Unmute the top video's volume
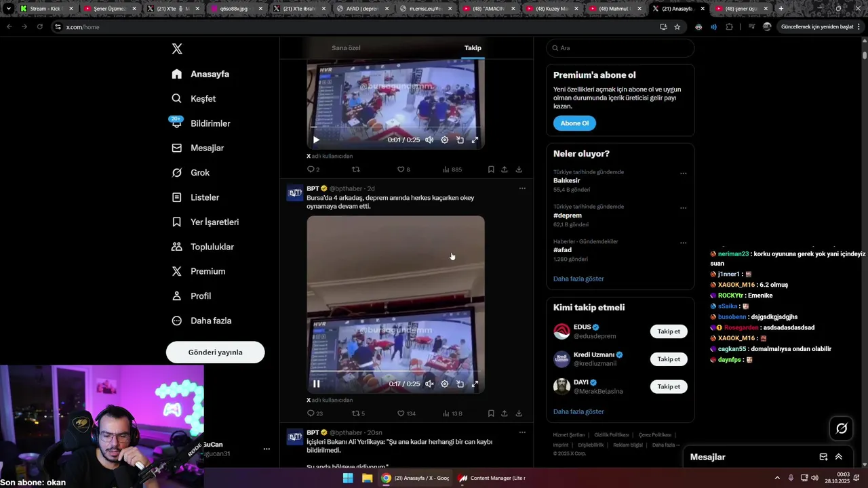The width and height of the screenshot is (868, 488). 429,140
